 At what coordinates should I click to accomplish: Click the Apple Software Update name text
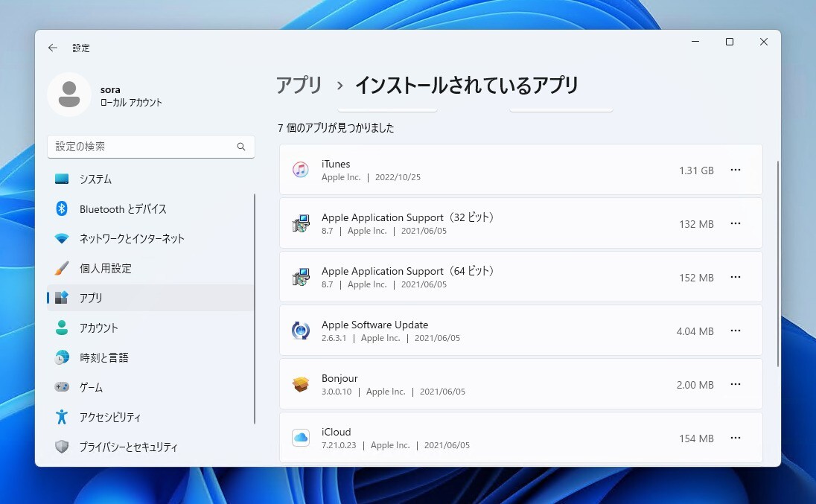click(374, 325)
